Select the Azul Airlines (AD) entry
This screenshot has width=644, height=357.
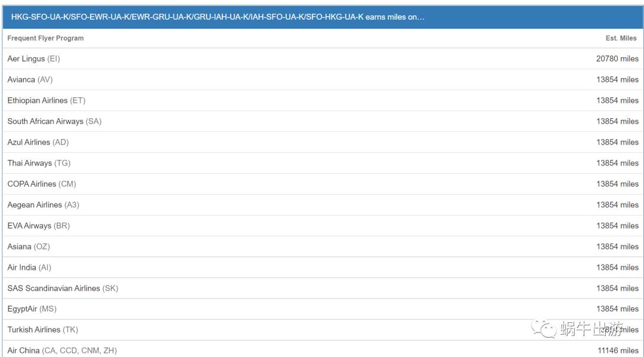[x=38, y=142]
